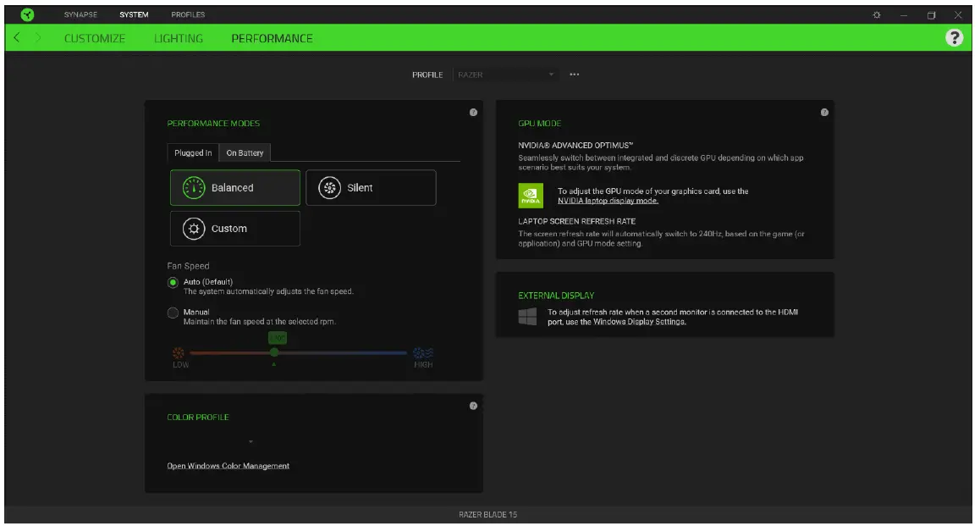Open Synapse settings with the gear icon
Screen dimensions: 980x526
(x=878, y=14)
